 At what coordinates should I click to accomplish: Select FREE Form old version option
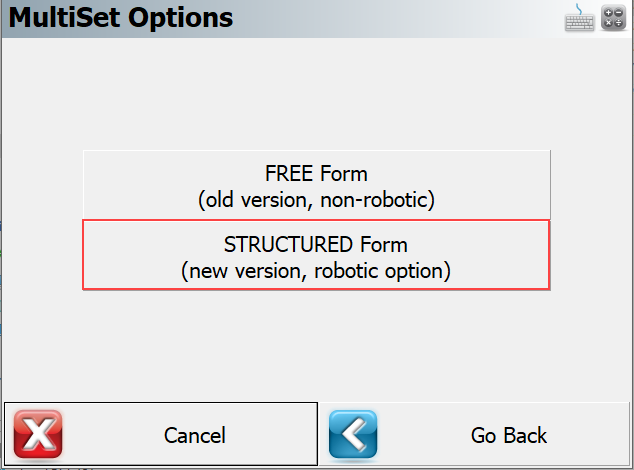point(317,185)
